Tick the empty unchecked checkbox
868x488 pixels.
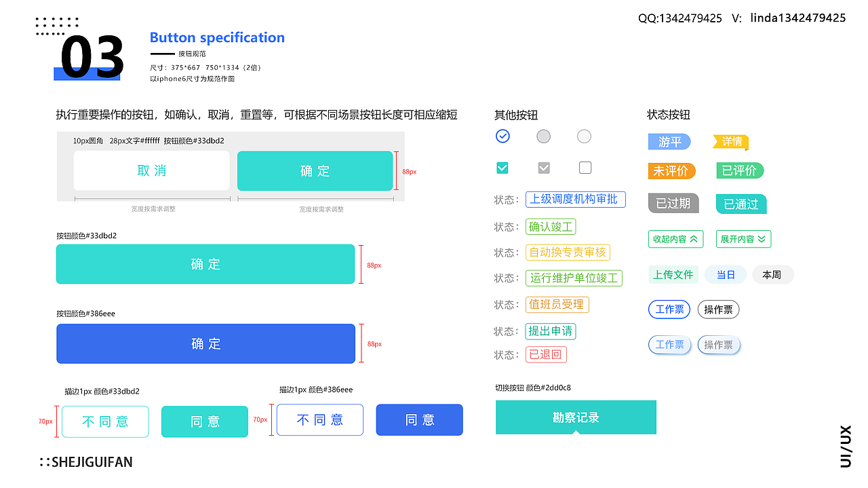[585, 168]
